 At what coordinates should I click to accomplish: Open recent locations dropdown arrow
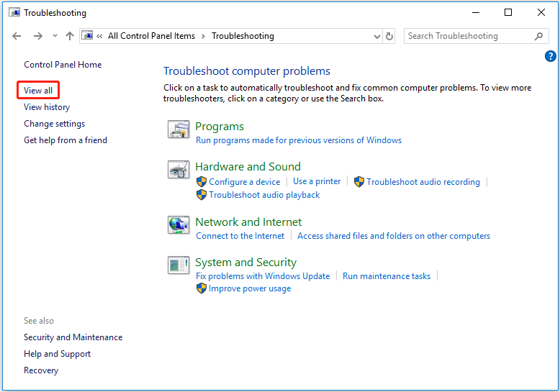[55, 36]
